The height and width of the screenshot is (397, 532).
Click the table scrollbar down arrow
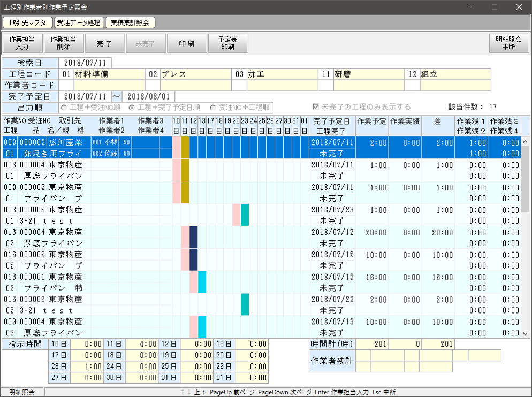pyautogui.click(x=525, y=333)
